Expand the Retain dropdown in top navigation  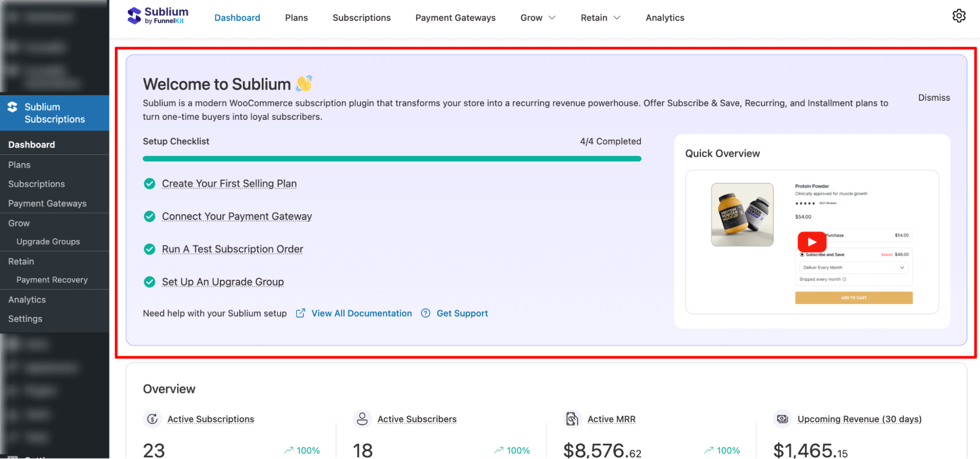600,18
